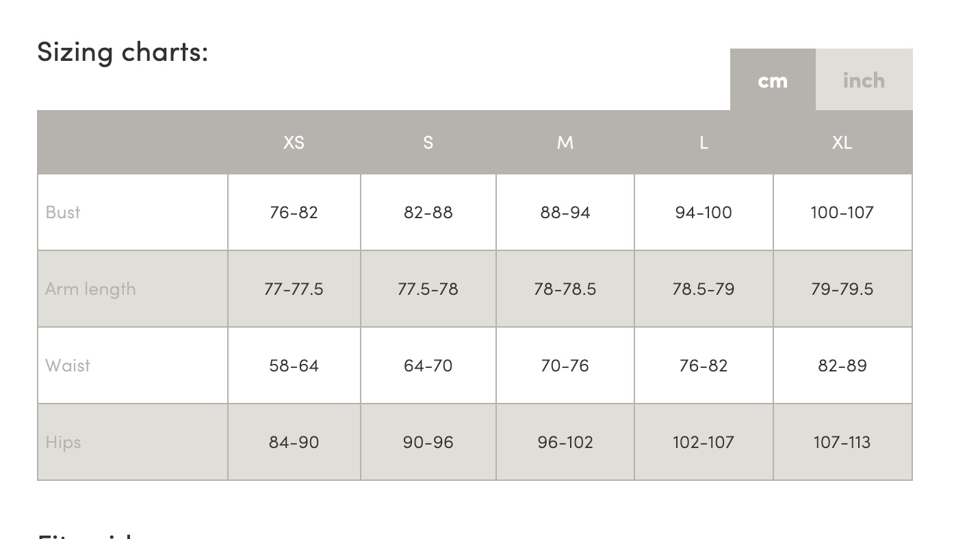
Task: Click the Bust row label
Action: pyautogui.click(x=63, y=212)
